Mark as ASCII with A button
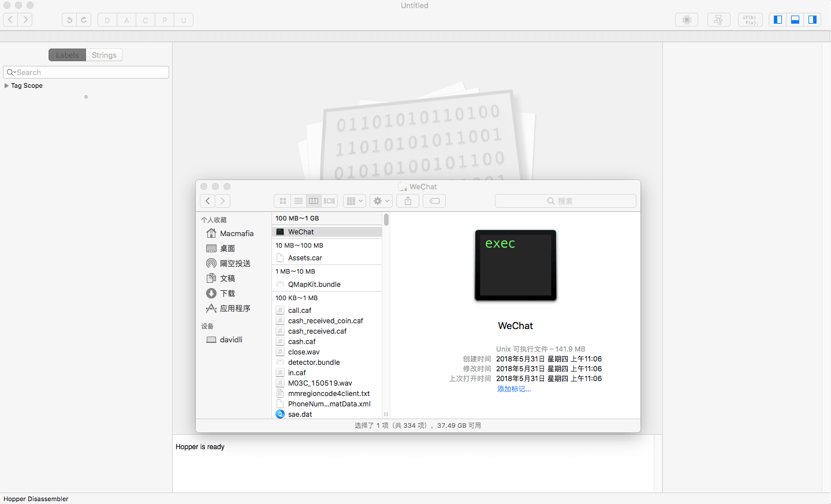 (126, 20)
